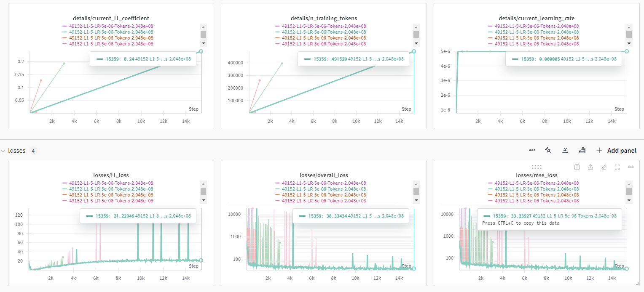Select orange run legend entry in n_training_tokens panel
The image size is (644, 292).
(x=321, y=38)
